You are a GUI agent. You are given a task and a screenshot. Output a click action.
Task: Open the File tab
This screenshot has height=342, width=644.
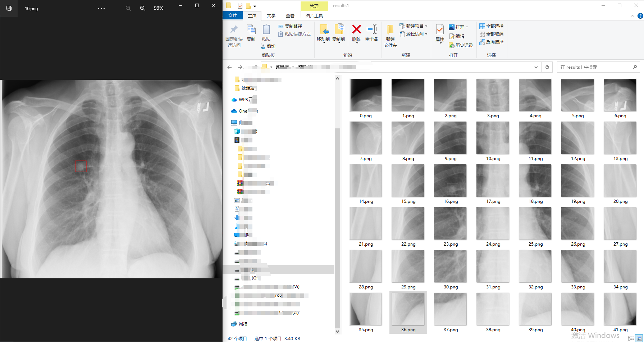click(233, 15)
